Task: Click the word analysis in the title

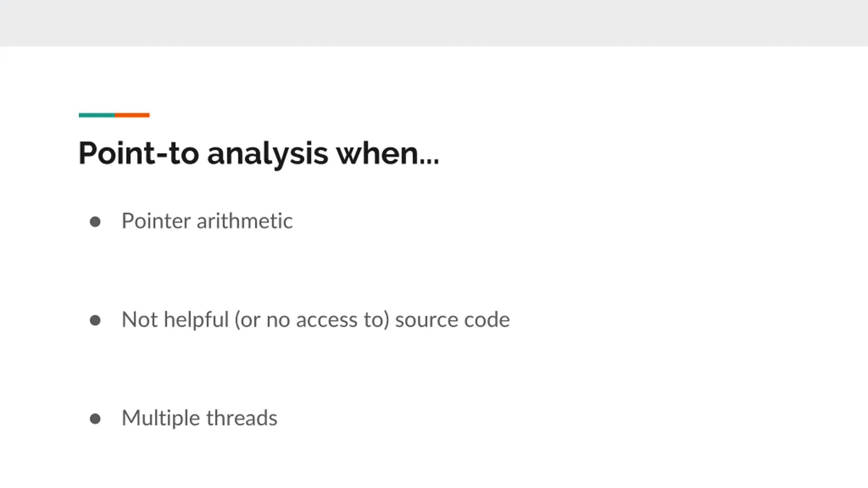Action: pos(268,154)
